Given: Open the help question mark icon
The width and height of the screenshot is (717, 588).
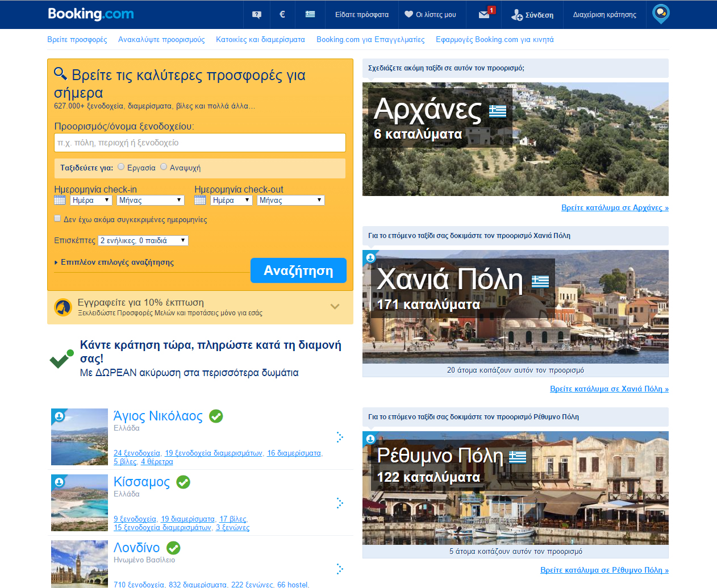Looking at the screenshot, I should pyautogui.click(x=256, y=14).
